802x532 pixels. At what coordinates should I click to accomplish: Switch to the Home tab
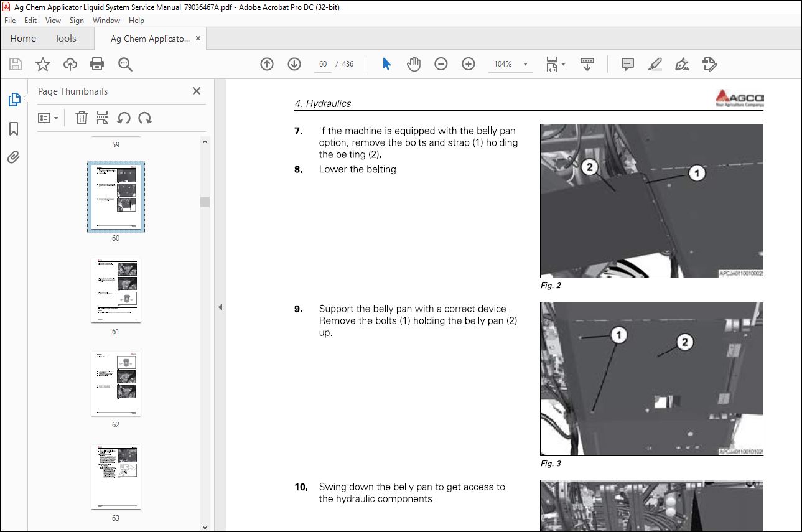point(23,39)
